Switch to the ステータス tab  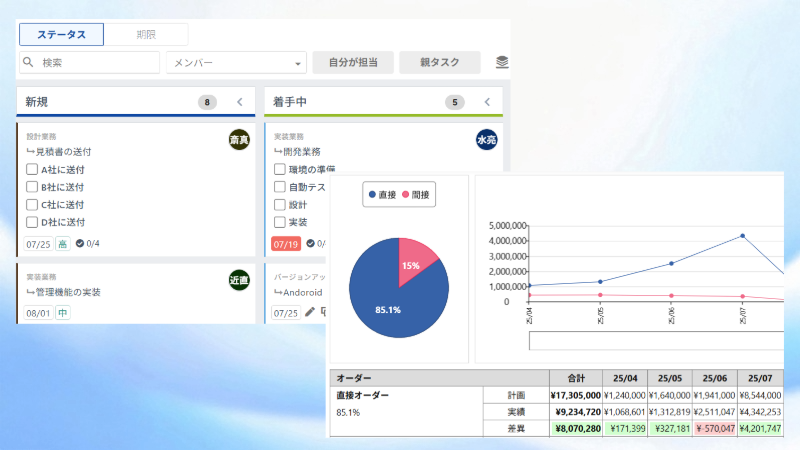pyautogui.click(x=61, y=35)
